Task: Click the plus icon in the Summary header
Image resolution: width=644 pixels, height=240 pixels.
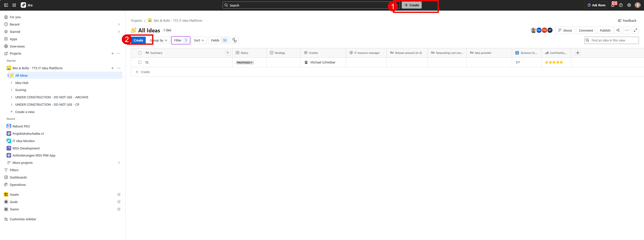Action: click(228, 53)
